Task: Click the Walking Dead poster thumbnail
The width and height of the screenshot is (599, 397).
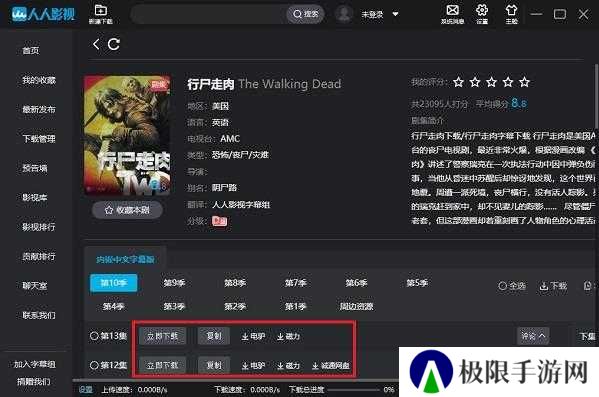Action: click(x=127, y=135)
